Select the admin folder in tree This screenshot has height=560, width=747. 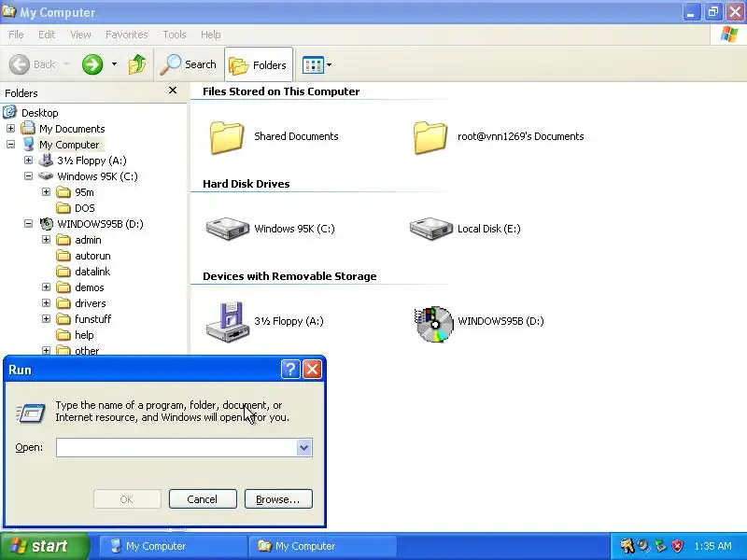pyautogui.click(x=88, y=240)
